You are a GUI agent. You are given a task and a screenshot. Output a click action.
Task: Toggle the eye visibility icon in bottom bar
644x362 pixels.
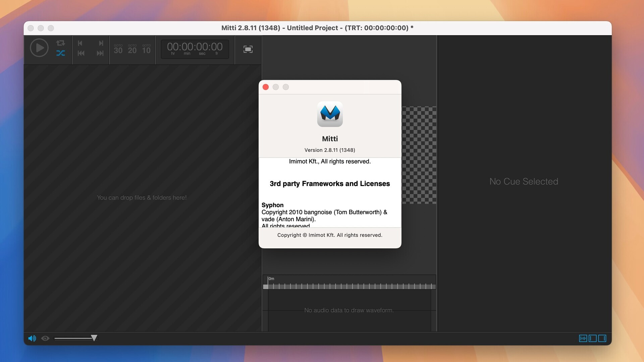pos(45,338)
